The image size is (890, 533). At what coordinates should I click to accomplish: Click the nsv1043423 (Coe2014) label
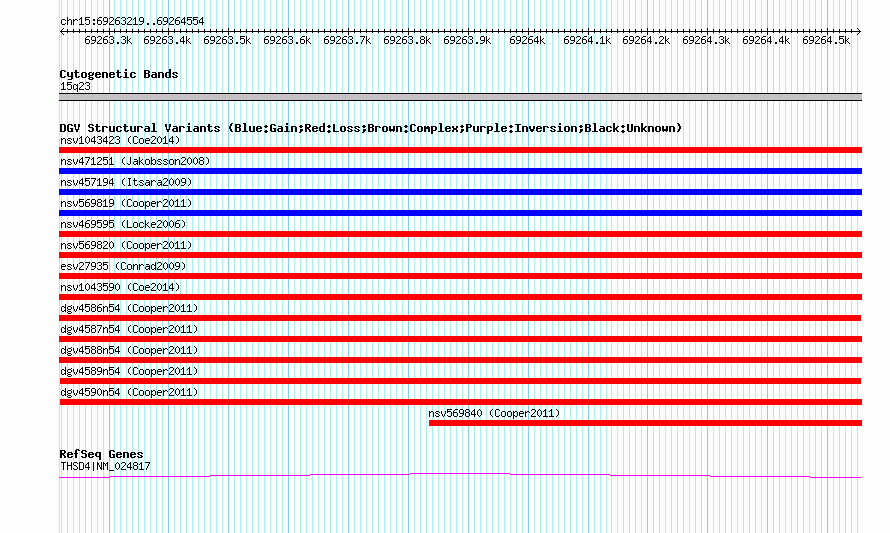pyautogui.click(x=120, y=140)
